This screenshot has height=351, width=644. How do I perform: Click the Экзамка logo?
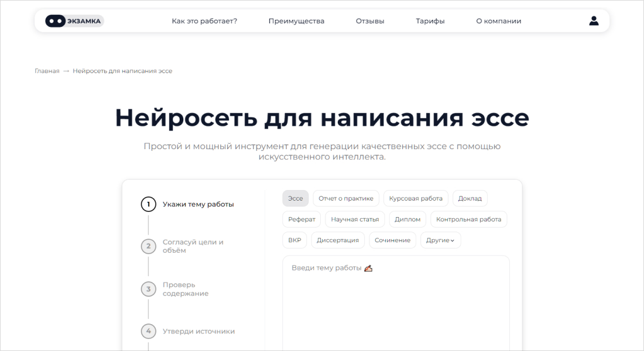[x=74, y=21]
